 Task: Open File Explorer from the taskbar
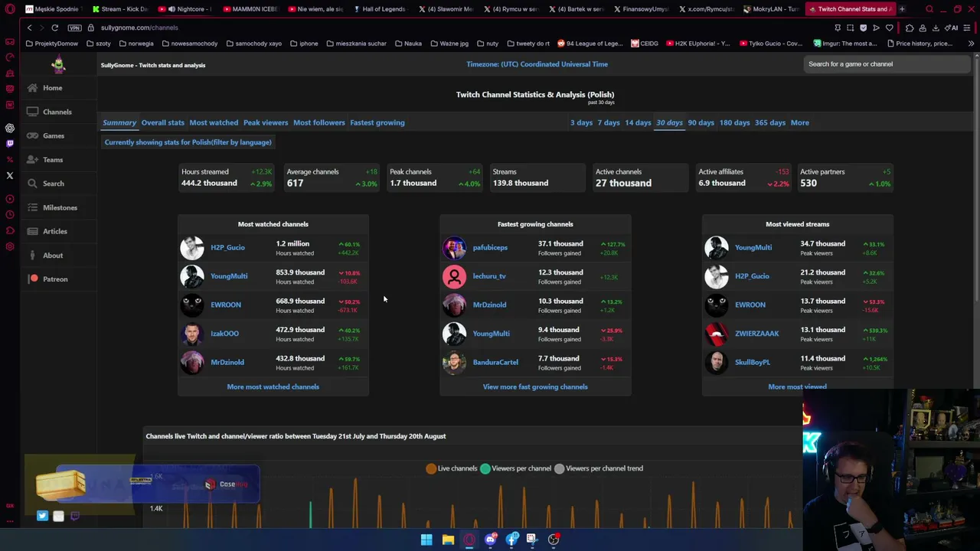448,540
